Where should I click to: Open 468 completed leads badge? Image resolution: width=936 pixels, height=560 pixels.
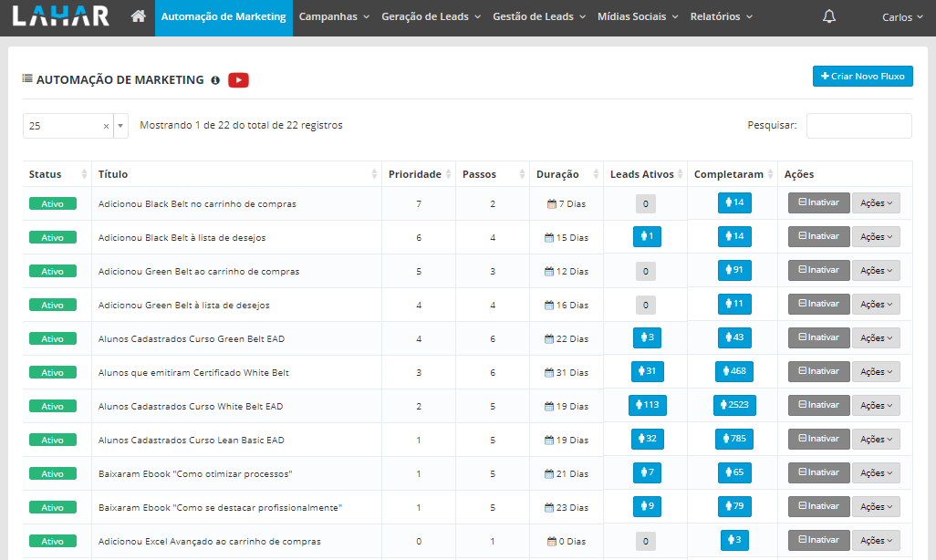[x=734, y=371]
